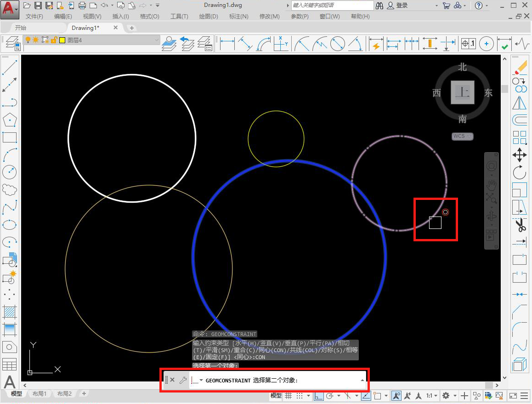Open the WCS coordinate system dropdown
This screenshot has width=532, height=404.
pyautogui.click(x=463, y=136)
